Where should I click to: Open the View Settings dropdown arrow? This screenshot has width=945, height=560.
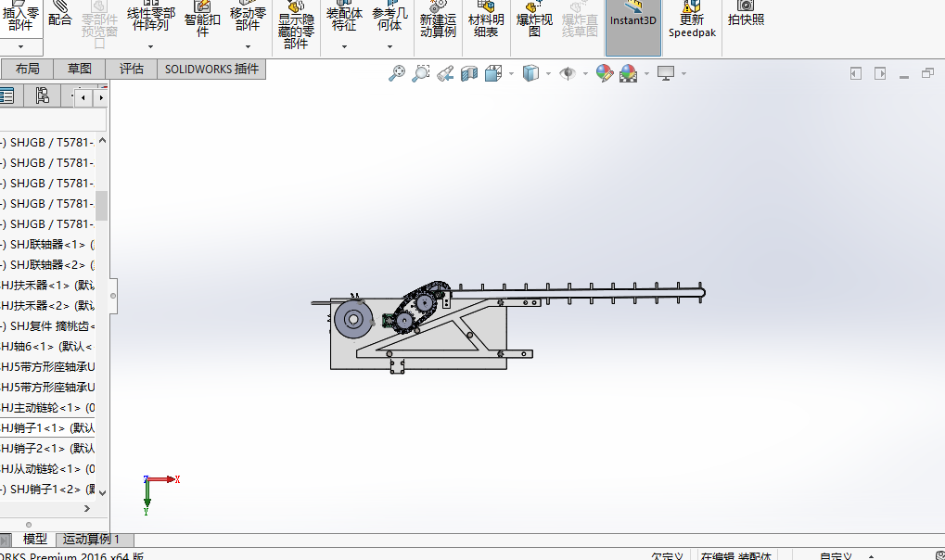684,73
